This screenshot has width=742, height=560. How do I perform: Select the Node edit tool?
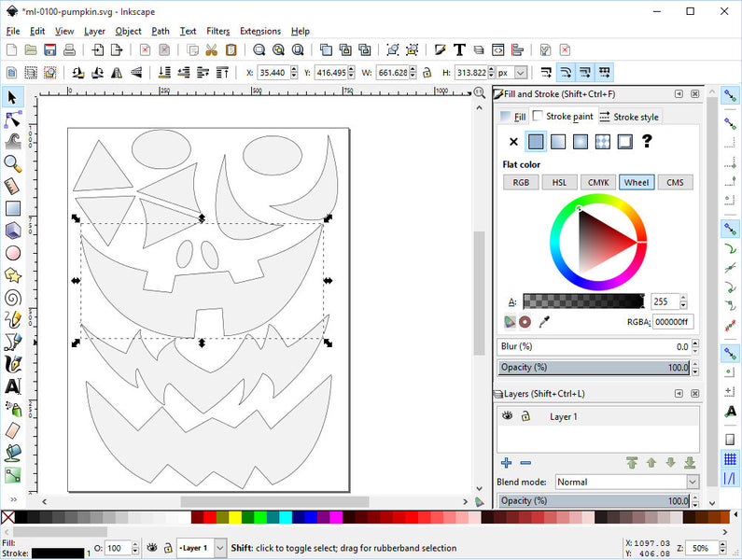13,119
